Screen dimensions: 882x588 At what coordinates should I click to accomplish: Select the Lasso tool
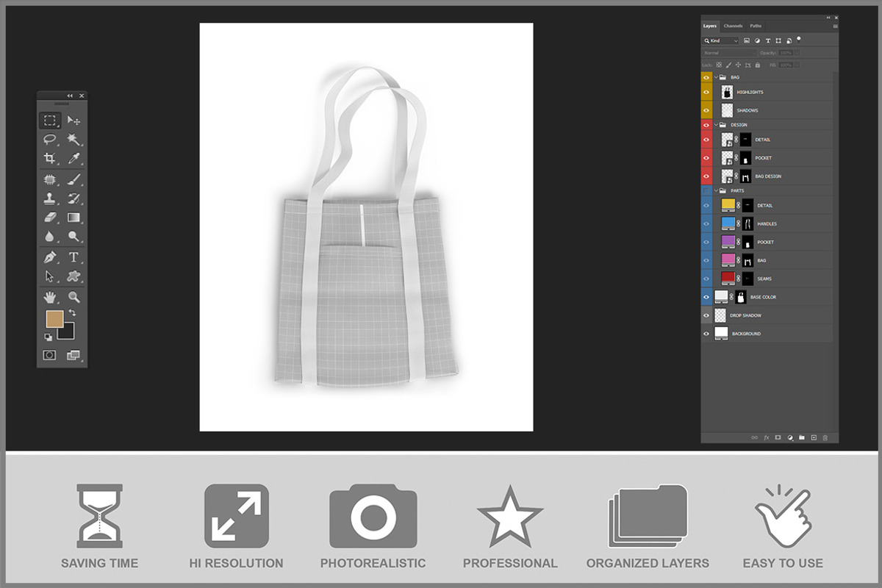(50, 139)
